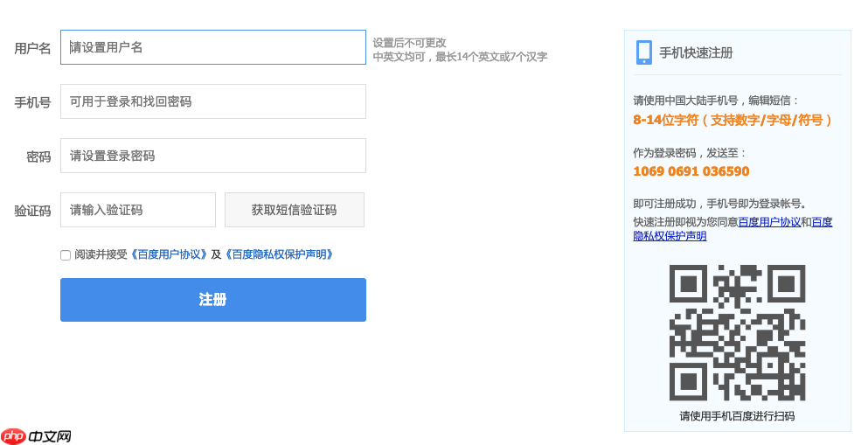Click the password field 请设置登录密码

[213, 156]
